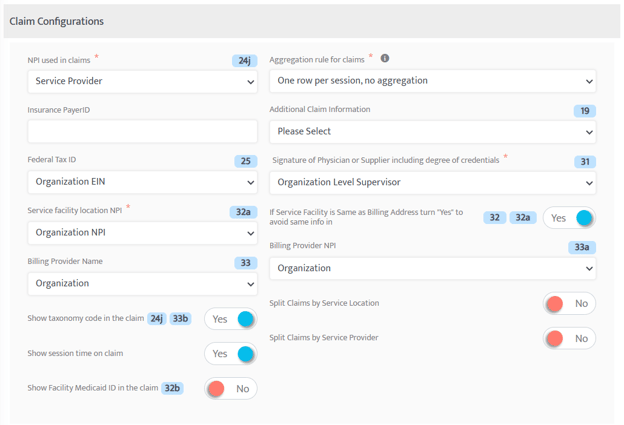Click the Insurance PayerID text field

(x=142, y=131)
